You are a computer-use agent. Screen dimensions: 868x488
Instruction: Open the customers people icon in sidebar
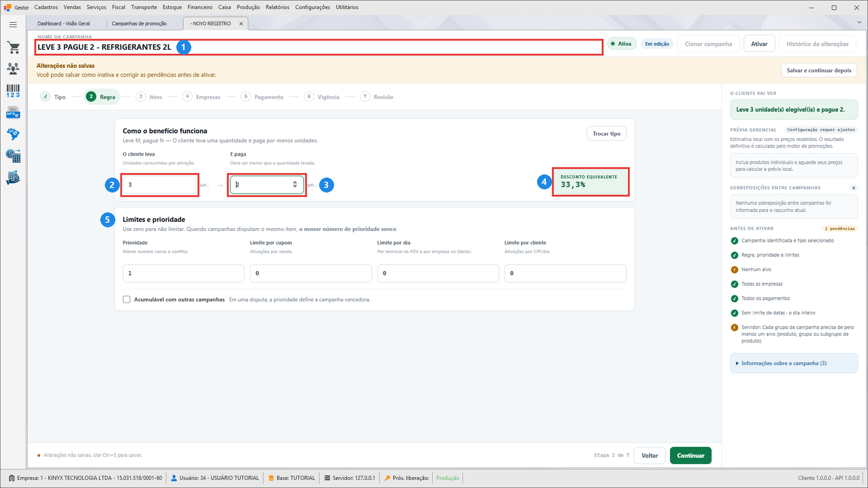14,68
